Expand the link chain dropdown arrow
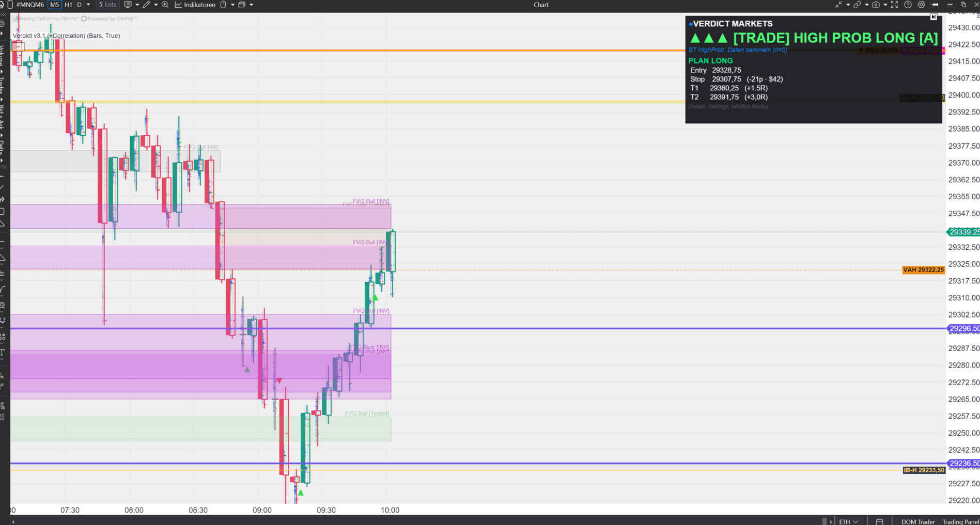 pyautogui.click(x=866, y=5)
